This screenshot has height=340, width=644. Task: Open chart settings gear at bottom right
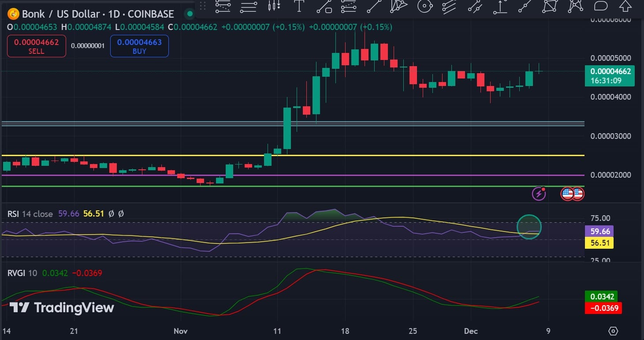(613, 331)
